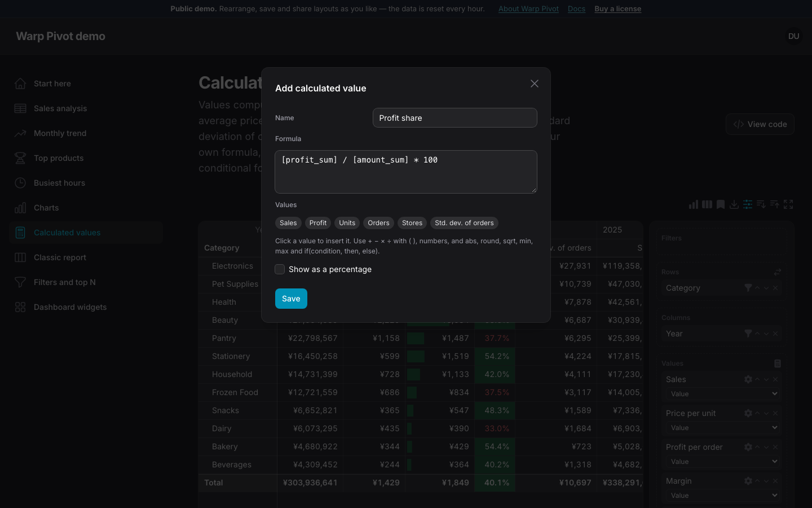The width and height of the screenshot is (812, 508).
Task: Click the bar chart toolbar icon
Action: 694,204
